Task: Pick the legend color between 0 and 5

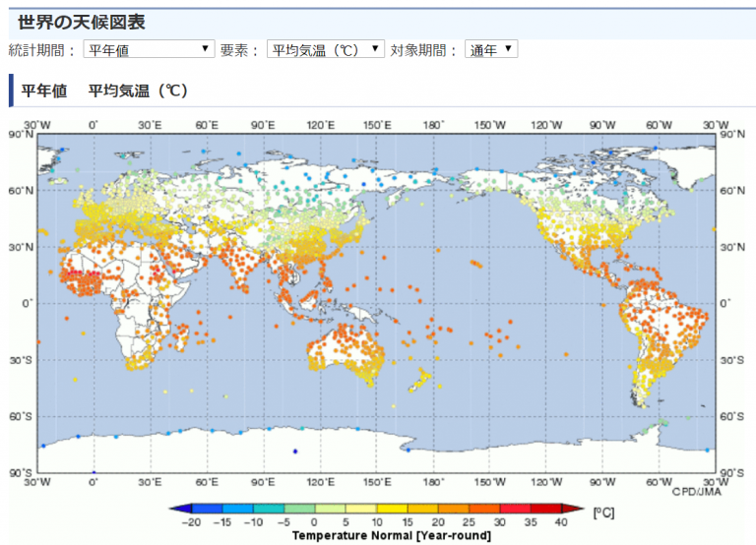Action: [331, 509]
